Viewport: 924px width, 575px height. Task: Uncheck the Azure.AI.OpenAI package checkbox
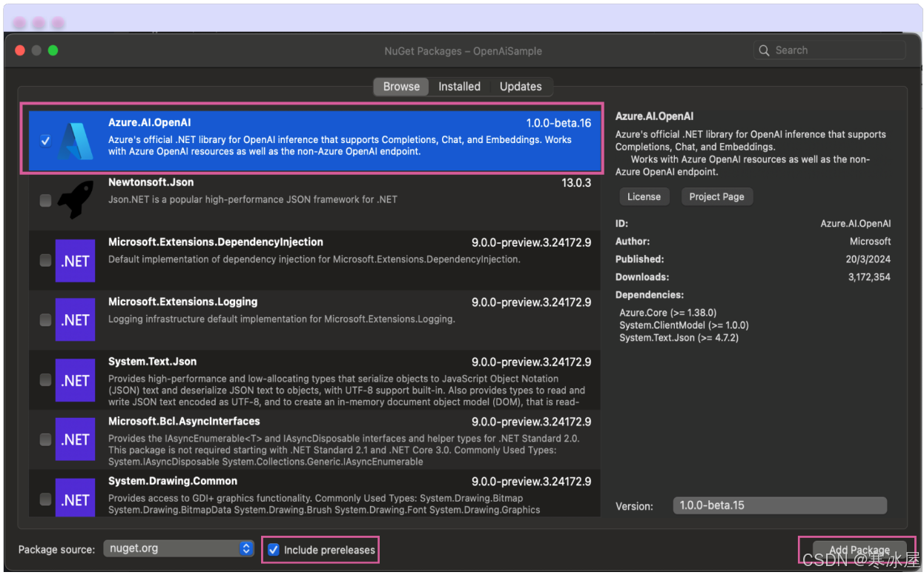tap(45, 140)
